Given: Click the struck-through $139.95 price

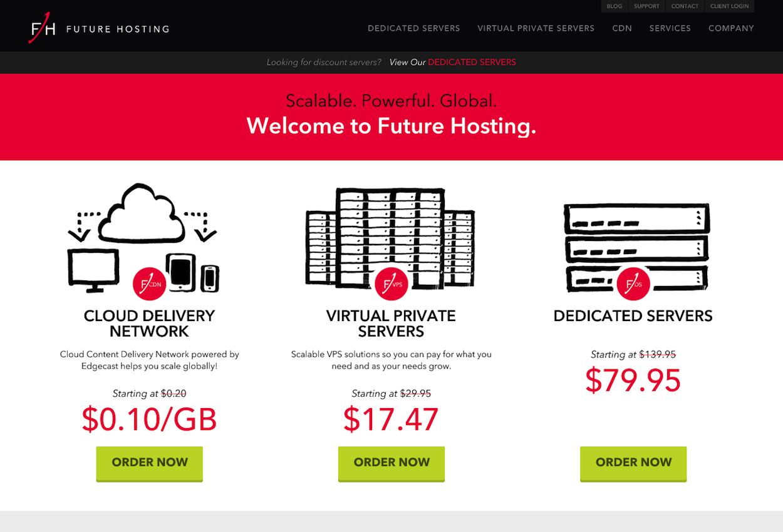Looking at the screenshot, I should pos(657,354).
